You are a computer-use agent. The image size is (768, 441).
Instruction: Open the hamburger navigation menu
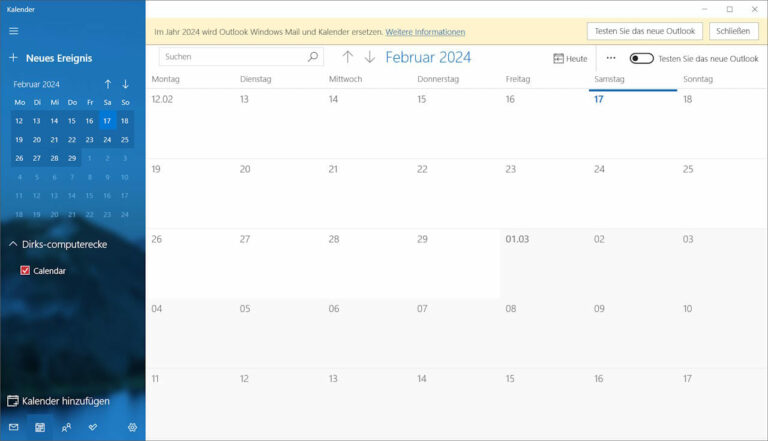click(14, 31)
